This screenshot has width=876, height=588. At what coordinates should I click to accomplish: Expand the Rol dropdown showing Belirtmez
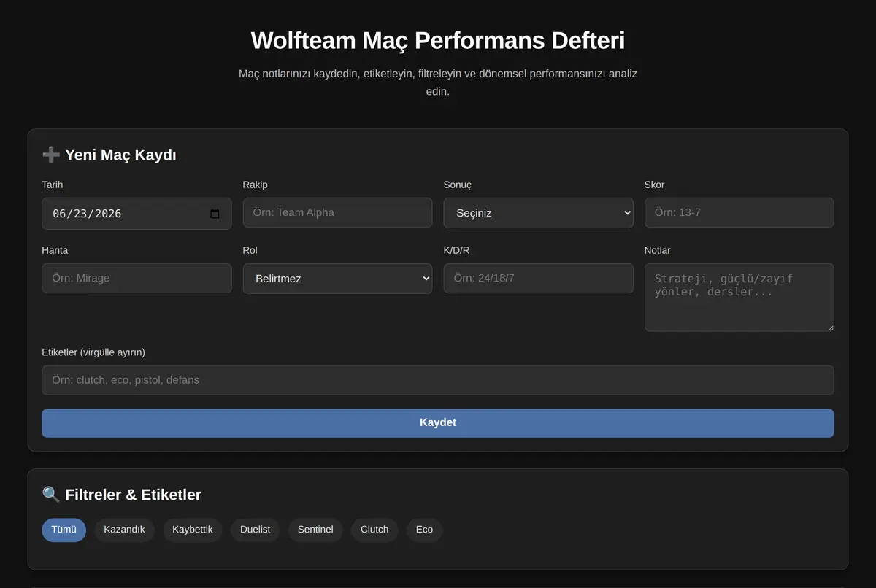coord(337,279)
